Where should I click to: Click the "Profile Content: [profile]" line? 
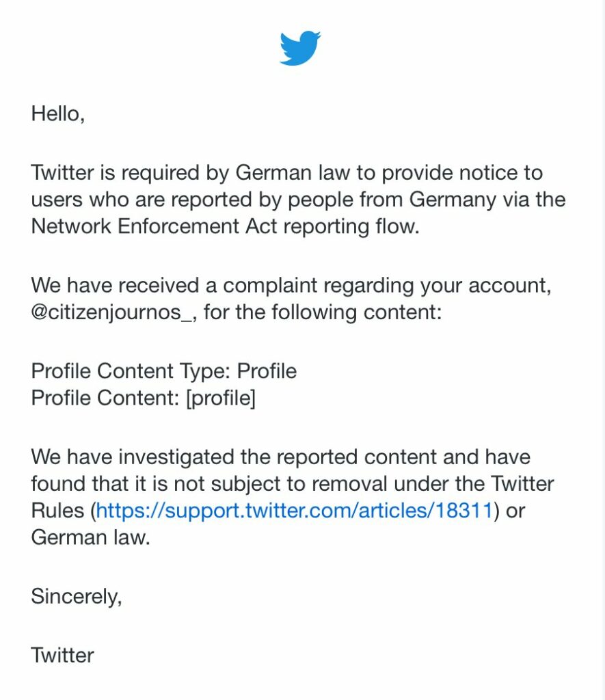(144, 398)
